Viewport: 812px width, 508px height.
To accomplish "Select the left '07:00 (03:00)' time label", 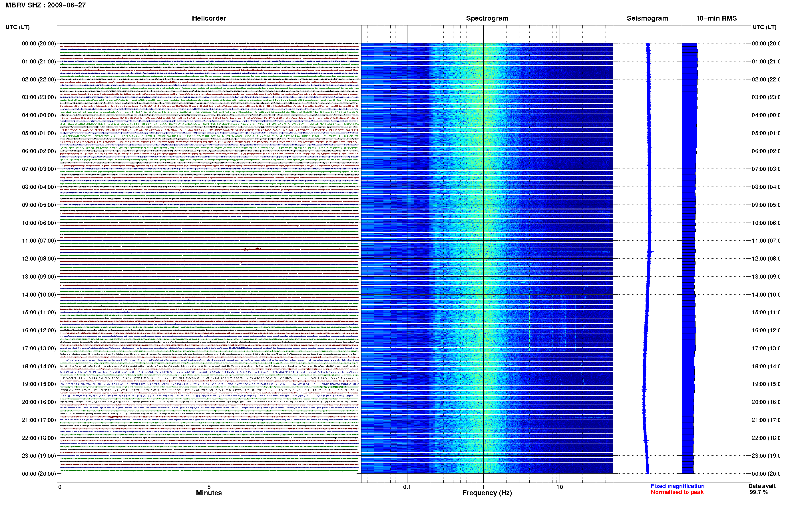I will pyautogui.click(x=39, y=169).
